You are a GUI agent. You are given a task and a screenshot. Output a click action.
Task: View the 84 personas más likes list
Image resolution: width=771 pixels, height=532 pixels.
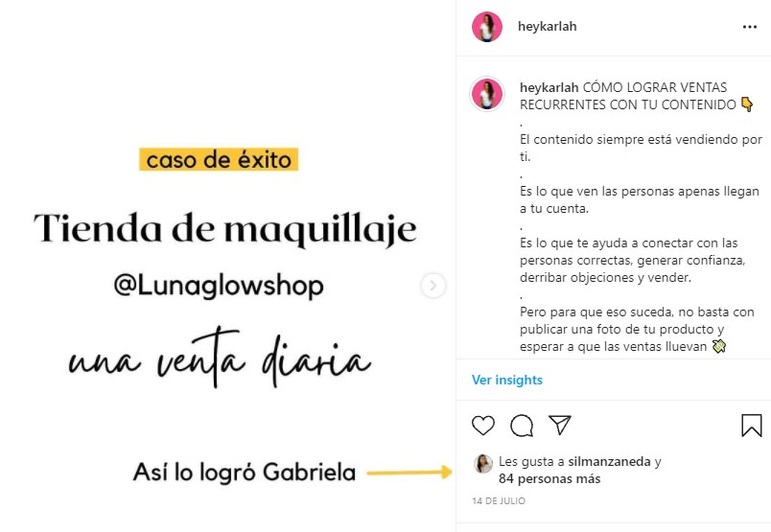(x=549, y=479)
